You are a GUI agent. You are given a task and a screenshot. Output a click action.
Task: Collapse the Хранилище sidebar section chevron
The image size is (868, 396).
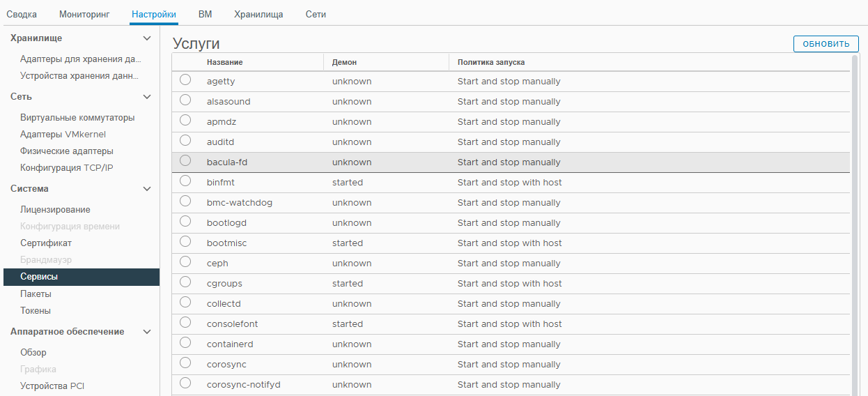[147, 38]
